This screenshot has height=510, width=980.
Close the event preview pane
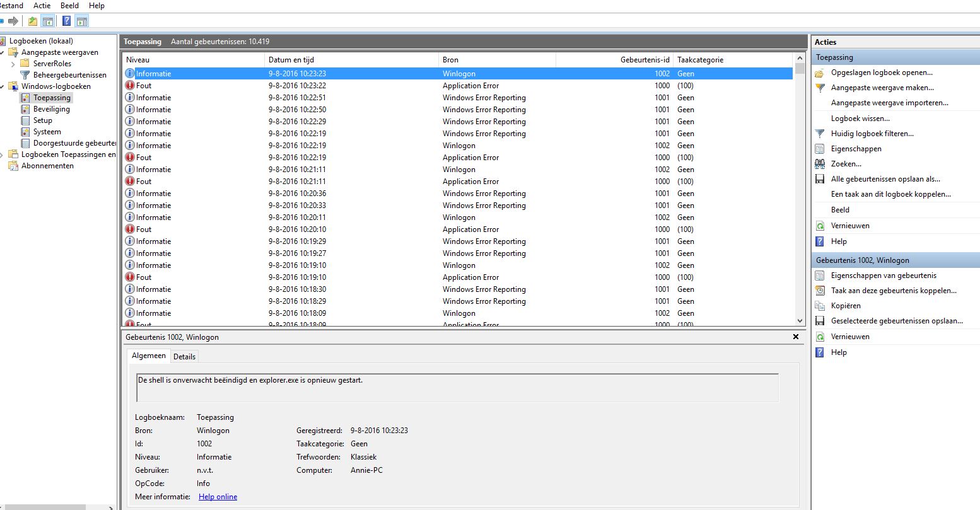click(x=796, y=337)
